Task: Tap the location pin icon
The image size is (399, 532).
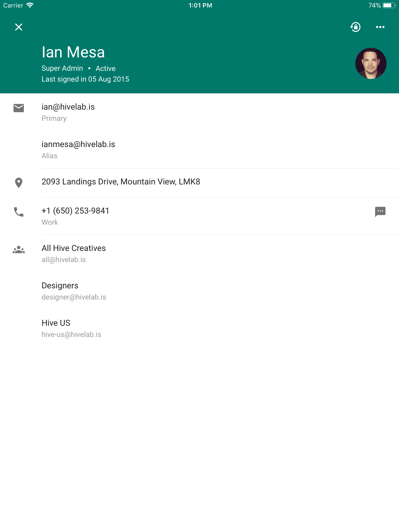Action: pyautogui.click(x=19, y=183)
